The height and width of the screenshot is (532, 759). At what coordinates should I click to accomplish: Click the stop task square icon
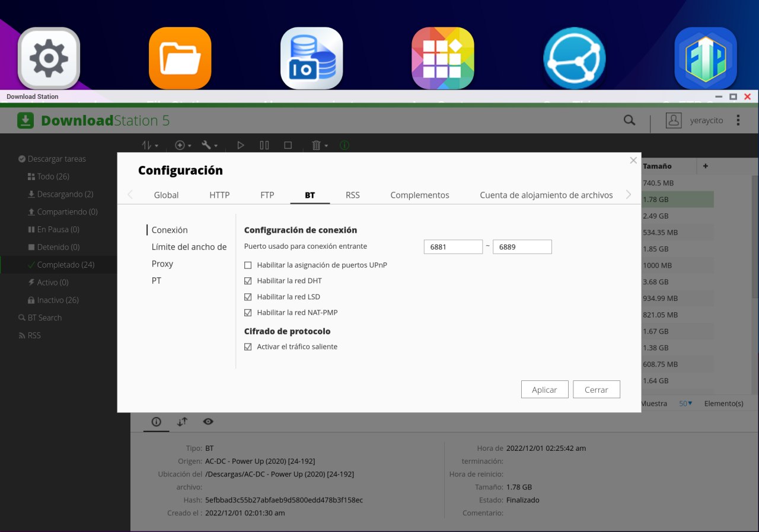[288, 145]
